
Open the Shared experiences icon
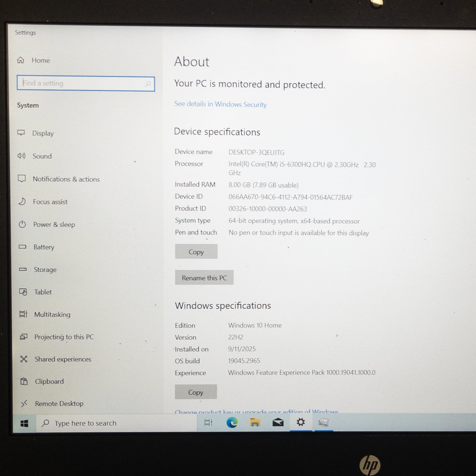(x=24, y=359)
